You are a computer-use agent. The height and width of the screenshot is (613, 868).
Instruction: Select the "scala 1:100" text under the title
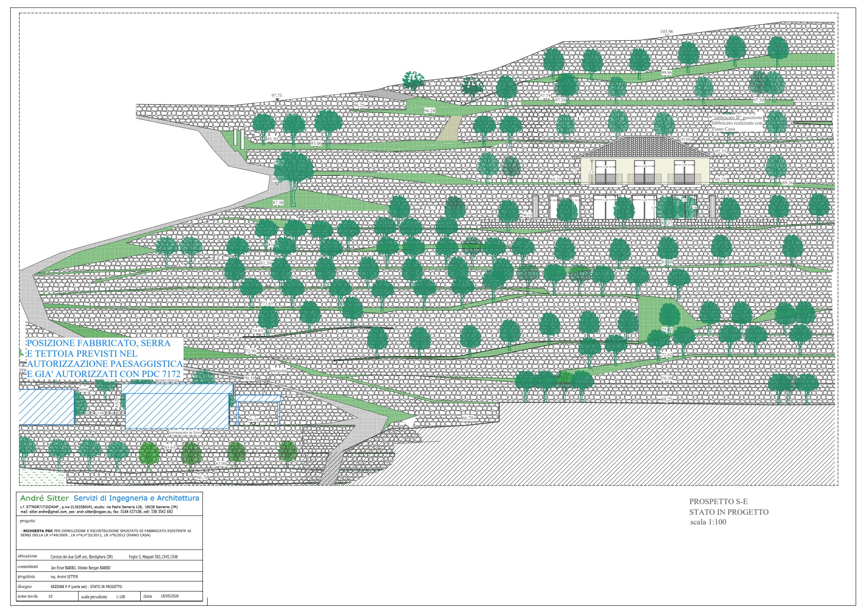[708, 522]
